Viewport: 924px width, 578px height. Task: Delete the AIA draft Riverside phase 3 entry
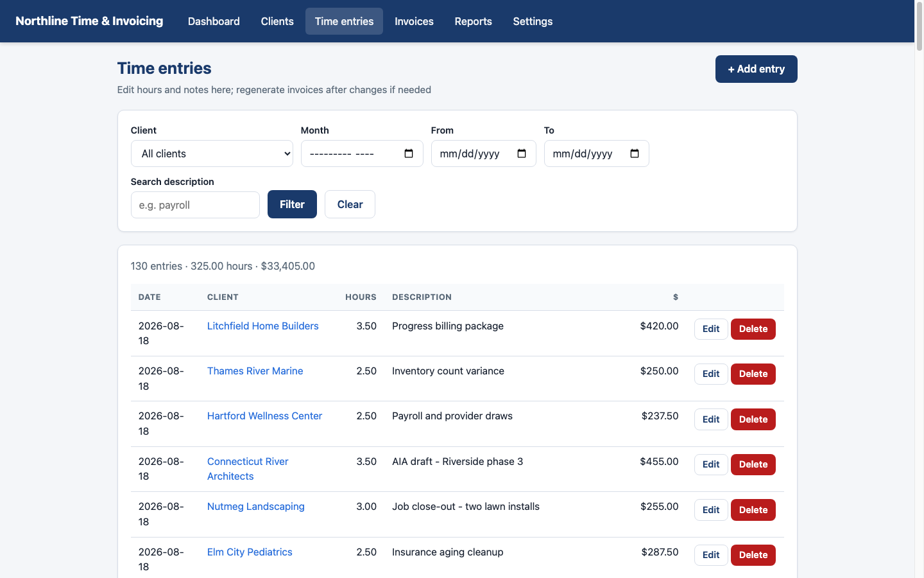pos(753,464)
